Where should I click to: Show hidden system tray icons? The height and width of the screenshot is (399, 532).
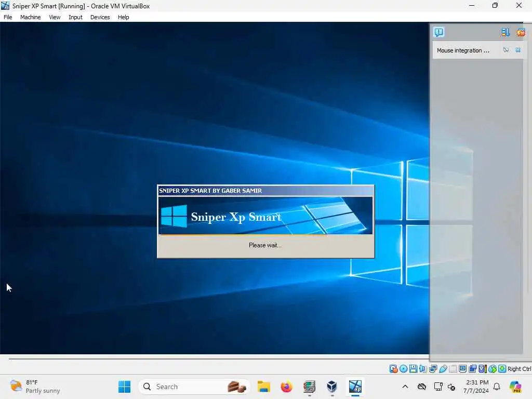point(405,387)
